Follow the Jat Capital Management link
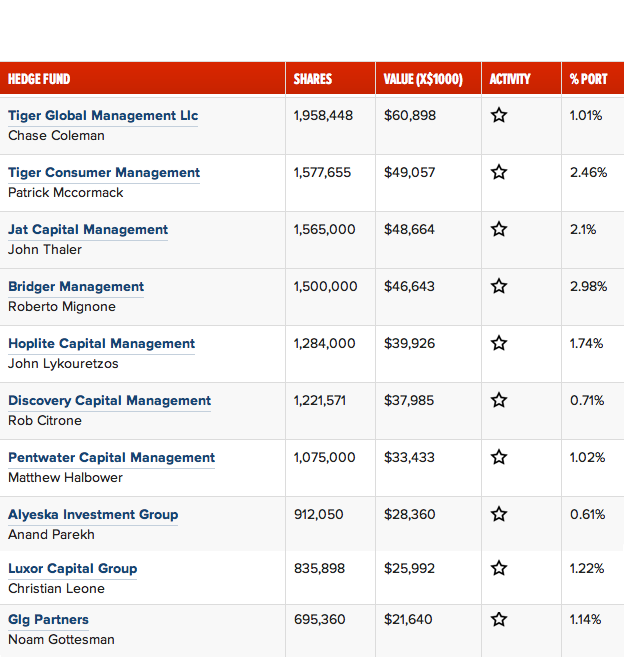Image resolution: width=624 pixels, height=665 pixels. (88, 229)
